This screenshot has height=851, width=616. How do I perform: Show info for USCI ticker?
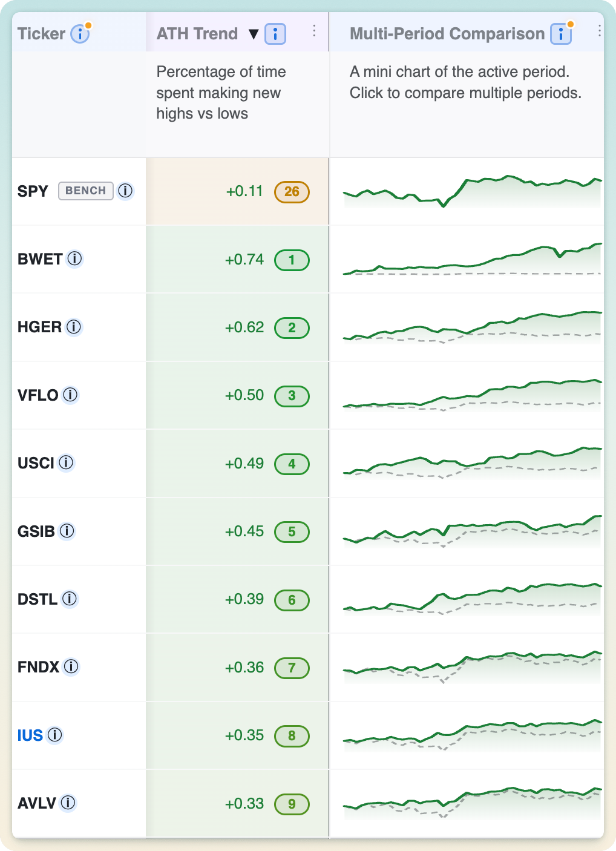[x=66, y=463]
